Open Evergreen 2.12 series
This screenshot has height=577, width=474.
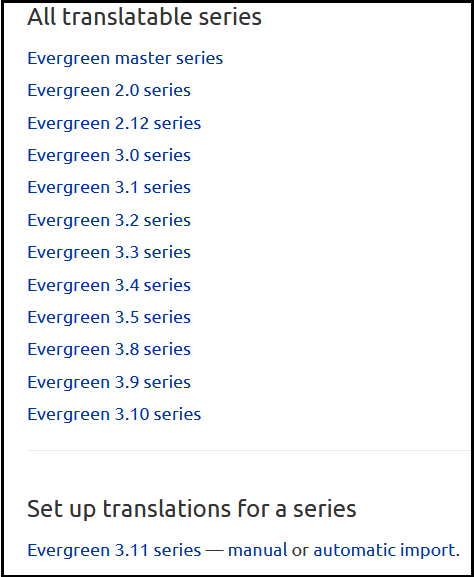pos(114,123)
